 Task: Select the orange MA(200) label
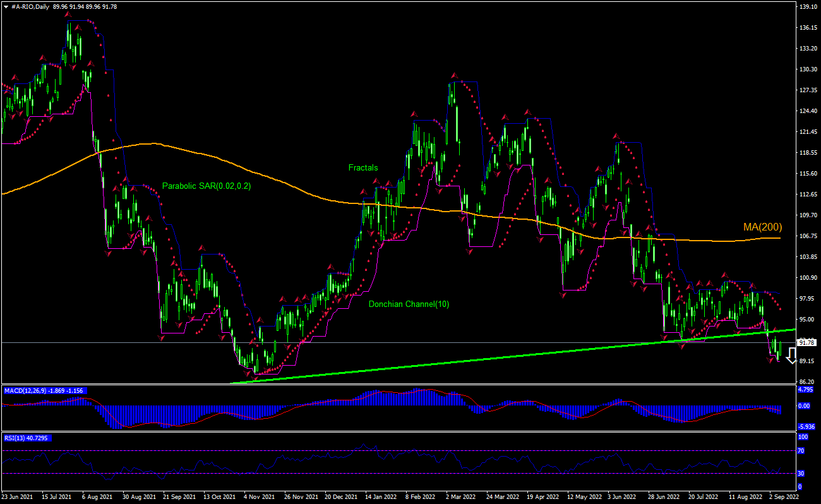coord(762,227)
